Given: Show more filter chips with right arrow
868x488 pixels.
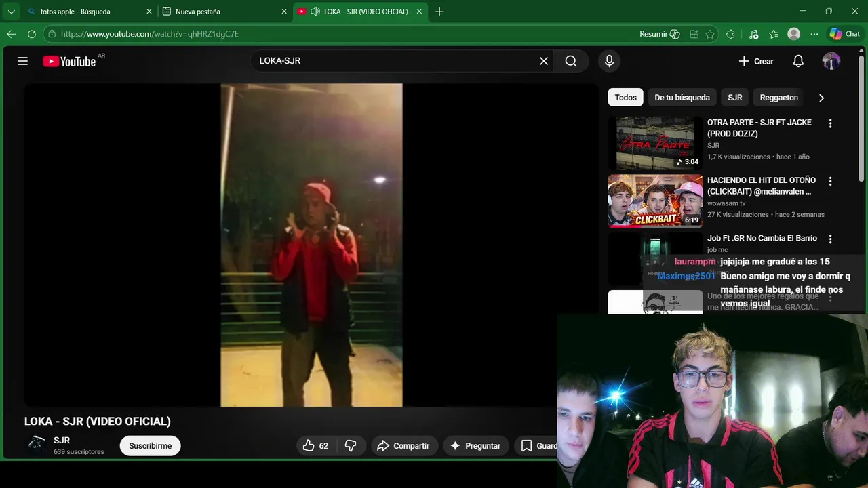Looking at the screenshot, I should (821, 98).
